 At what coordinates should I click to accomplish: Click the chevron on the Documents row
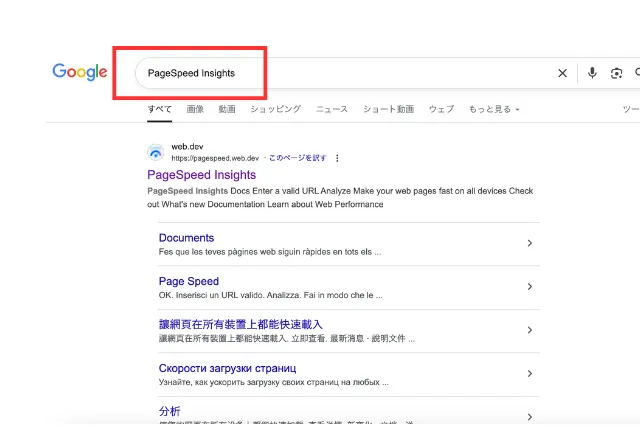(x=529, y=243)
